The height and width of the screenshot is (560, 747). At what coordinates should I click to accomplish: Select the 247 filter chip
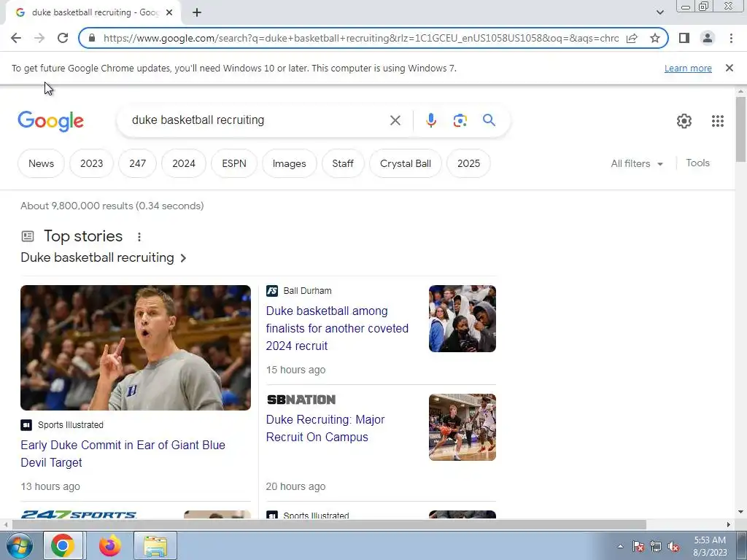(137, 163)
